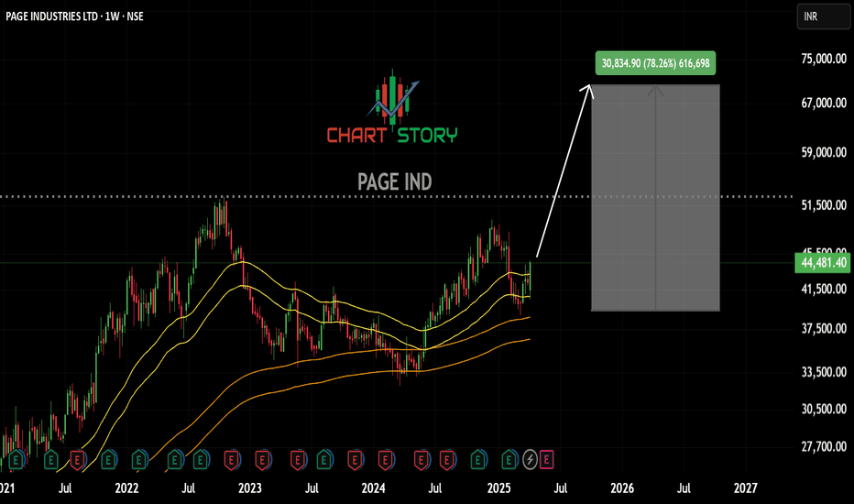This screenshot has width=854, height=504.
Task: Select the PAGE IND text label on chart
Action: (x=395, y=182)
